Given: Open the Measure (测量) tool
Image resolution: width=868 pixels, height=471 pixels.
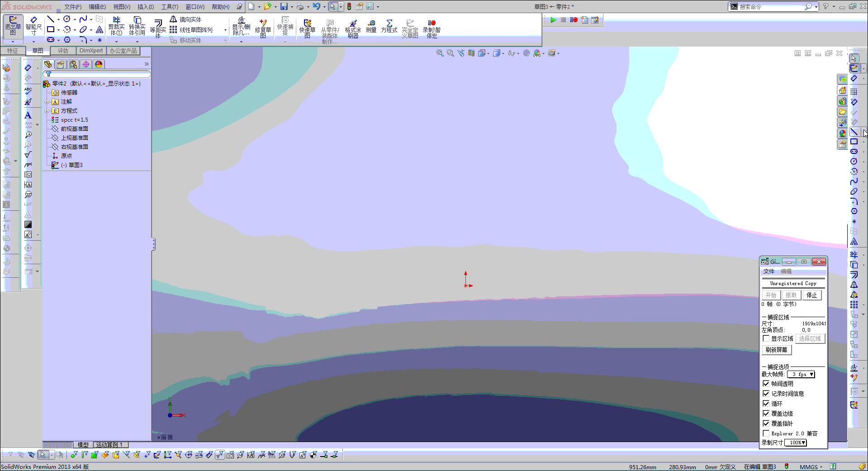Looking at the screenshot, I should pos(371,26).
